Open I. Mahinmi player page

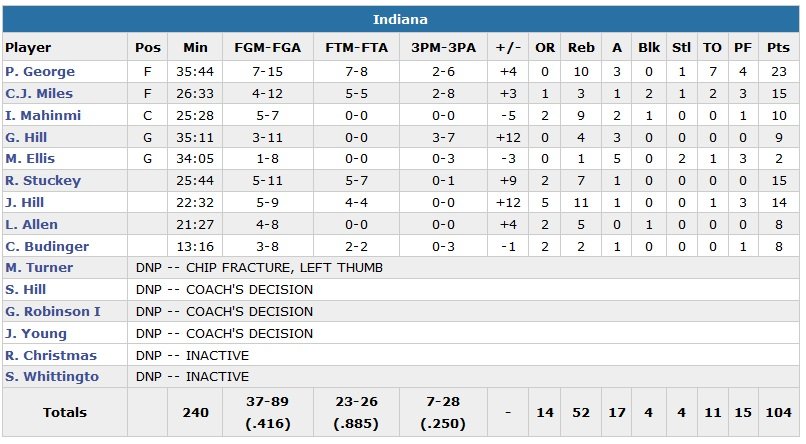point(43,116)
